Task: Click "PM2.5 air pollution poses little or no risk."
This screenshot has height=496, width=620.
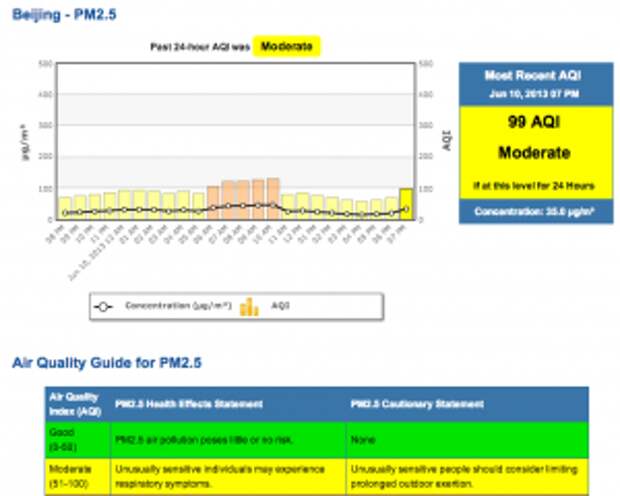Action: (x=204, y=439)
